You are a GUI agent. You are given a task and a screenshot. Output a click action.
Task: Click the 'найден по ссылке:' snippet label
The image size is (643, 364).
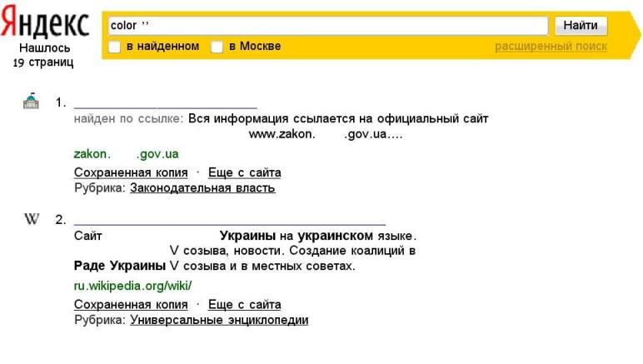tap(128, 119)
